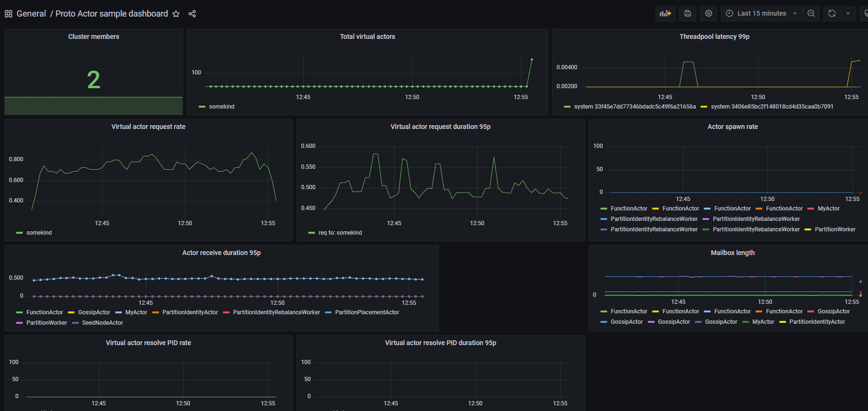Click the Add panel icon

(665, 14)
